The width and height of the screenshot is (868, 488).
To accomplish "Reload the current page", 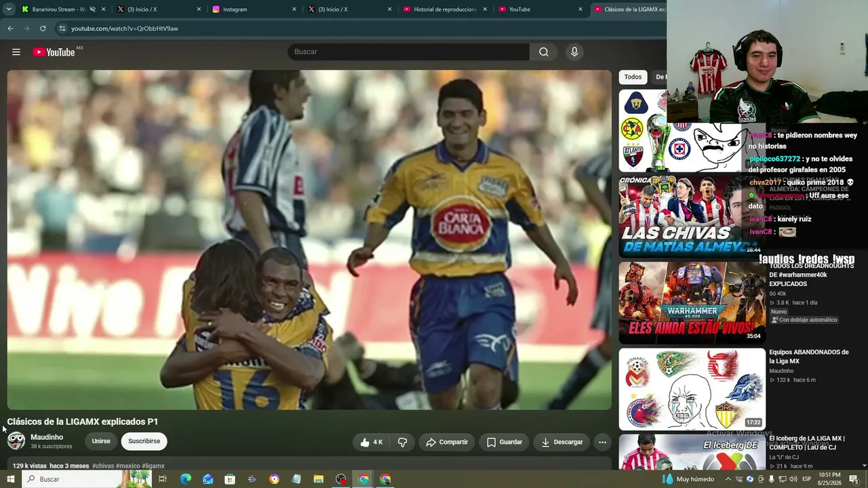I will 43,28.
